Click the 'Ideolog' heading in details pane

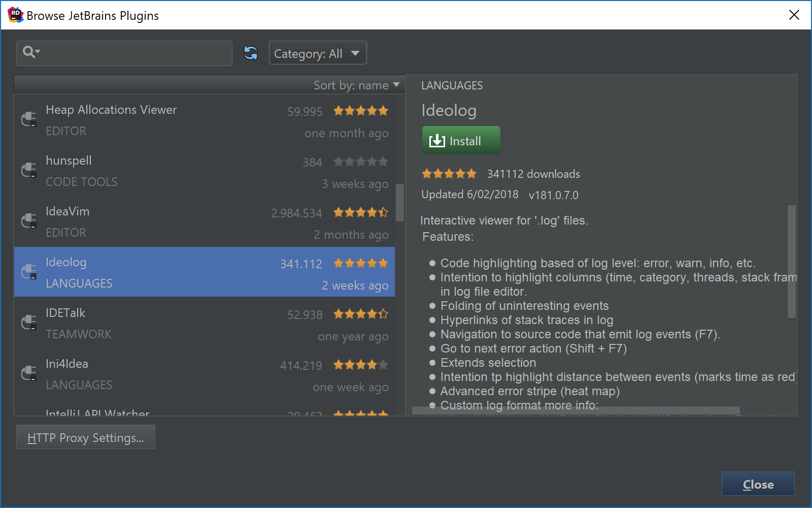449,110
